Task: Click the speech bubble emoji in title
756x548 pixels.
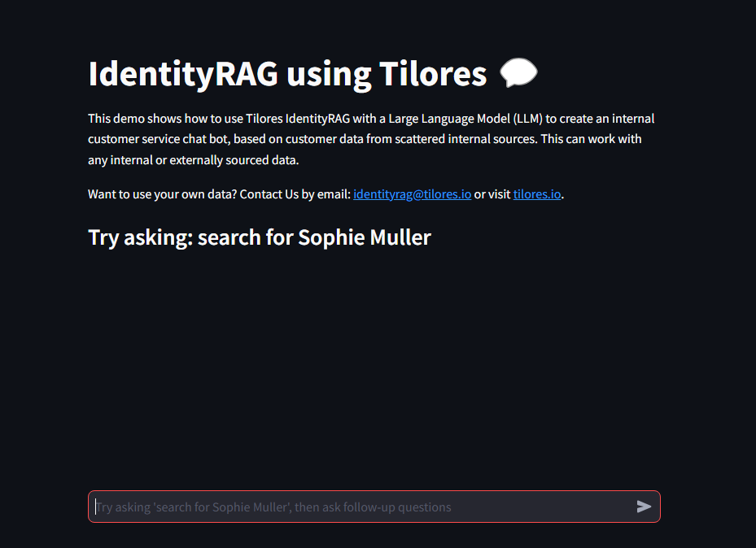Action: (x=518, y=72)
